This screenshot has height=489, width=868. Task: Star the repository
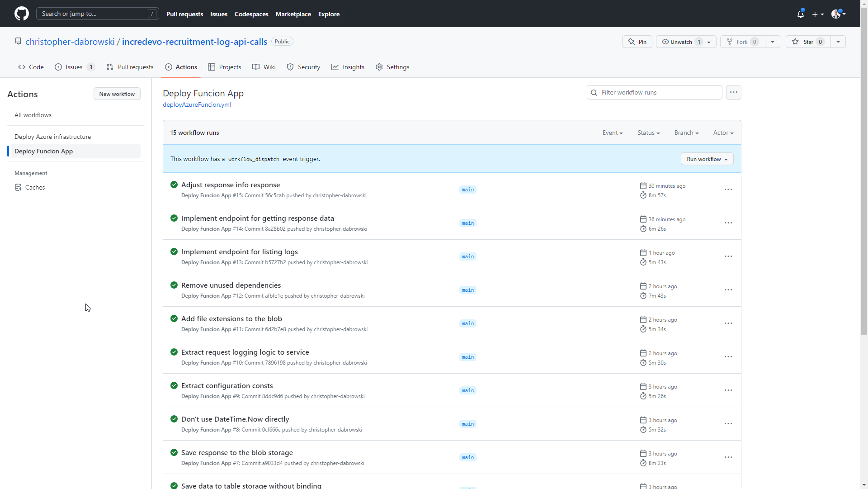pyautogui.click(x=808, y=42)
